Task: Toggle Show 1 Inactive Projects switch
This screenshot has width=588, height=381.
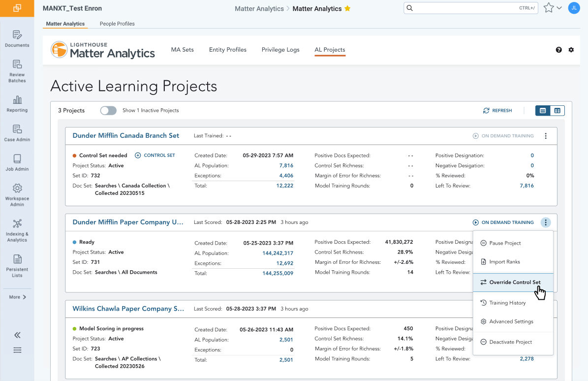Action: click(108, 110)
